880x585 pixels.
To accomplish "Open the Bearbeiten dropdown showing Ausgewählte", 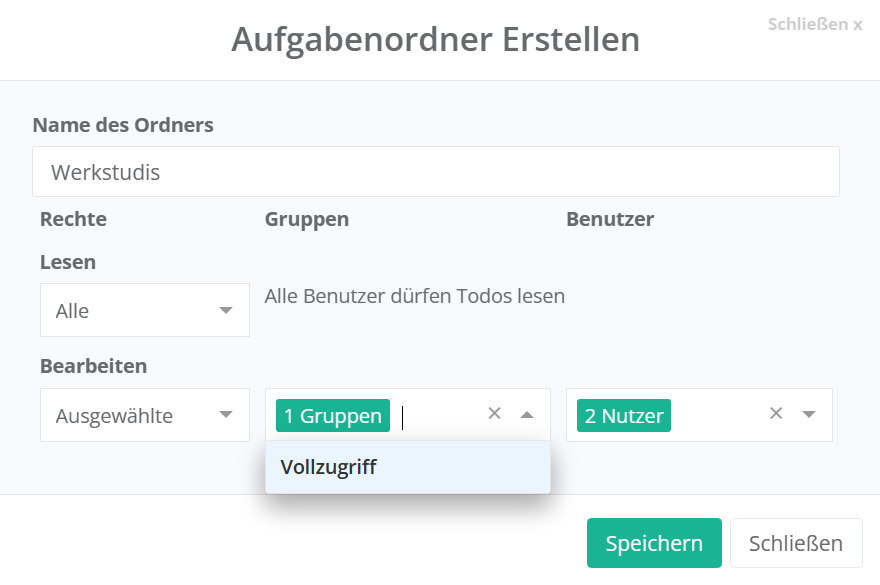I will point(145,415).
